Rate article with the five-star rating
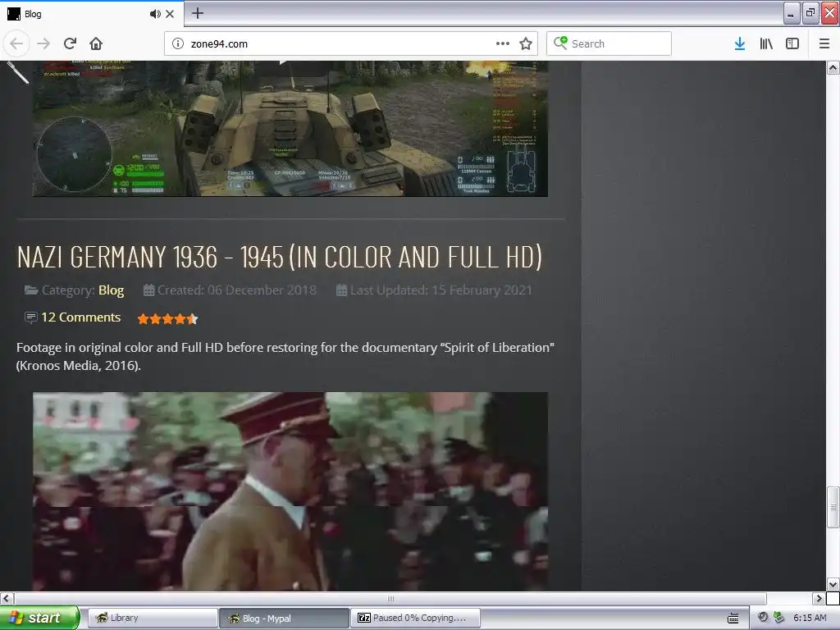This screenshot has height=630, width=840. point(167,319)
